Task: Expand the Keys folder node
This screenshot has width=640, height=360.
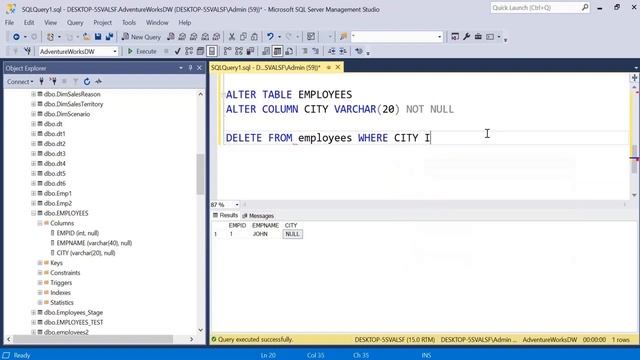Action: coord(40,263)
